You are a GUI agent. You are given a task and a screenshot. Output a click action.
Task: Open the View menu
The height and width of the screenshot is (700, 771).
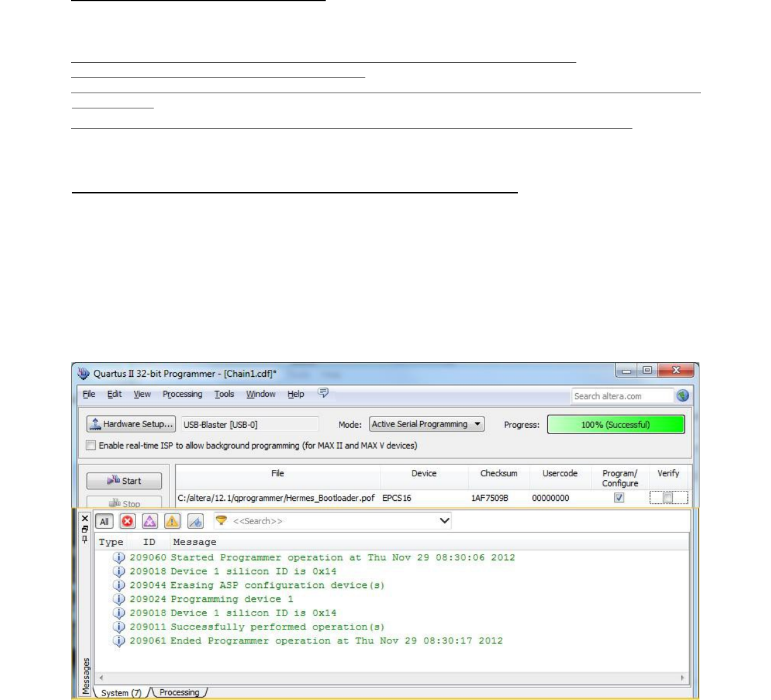click(142, 394)
